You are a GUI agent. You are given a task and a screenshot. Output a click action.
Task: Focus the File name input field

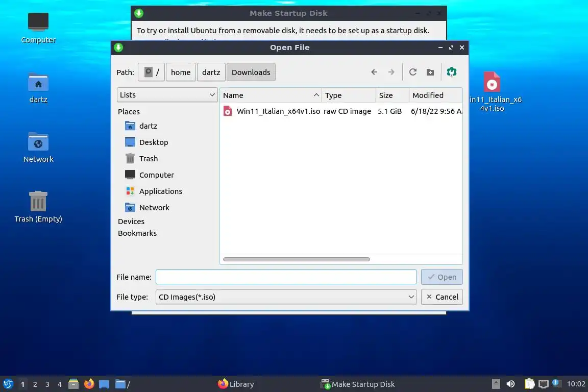click(286, 277)
